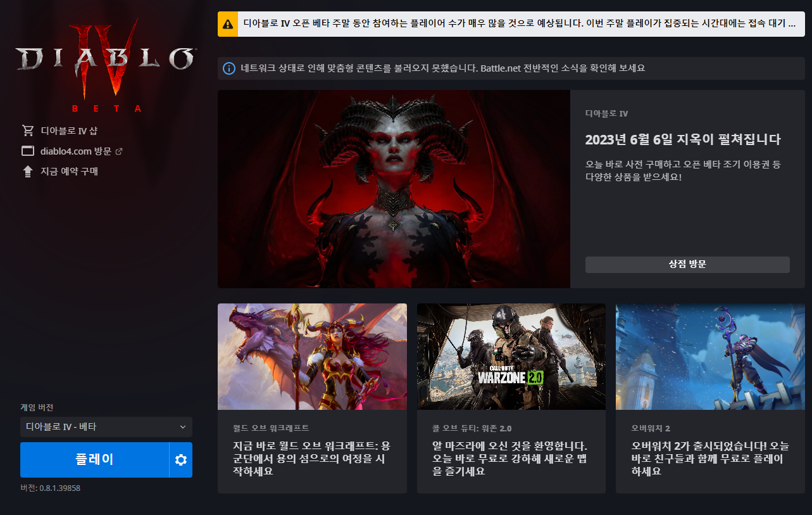Click the 알 마즈라에 오신 것을 환영합니다 headline
Screen dimensions: 812x515
point(509,459)
